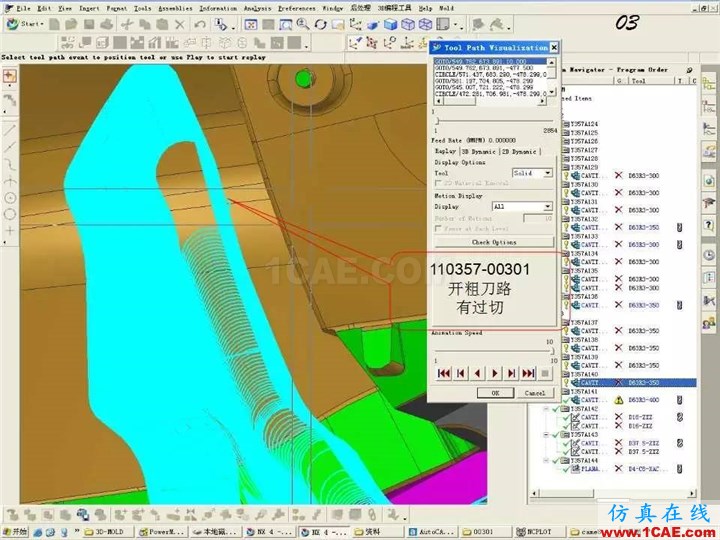This screenshot has width=720, height=540.
Task: Click the Zoom magnifier icon
Action: pyautogui.click(x=303, y=24)
